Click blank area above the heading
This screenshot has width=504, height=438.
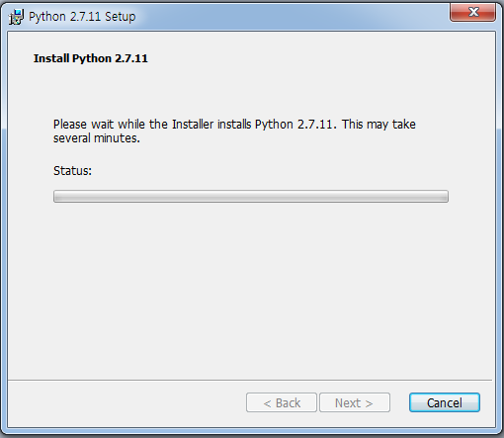pos(250,42)
